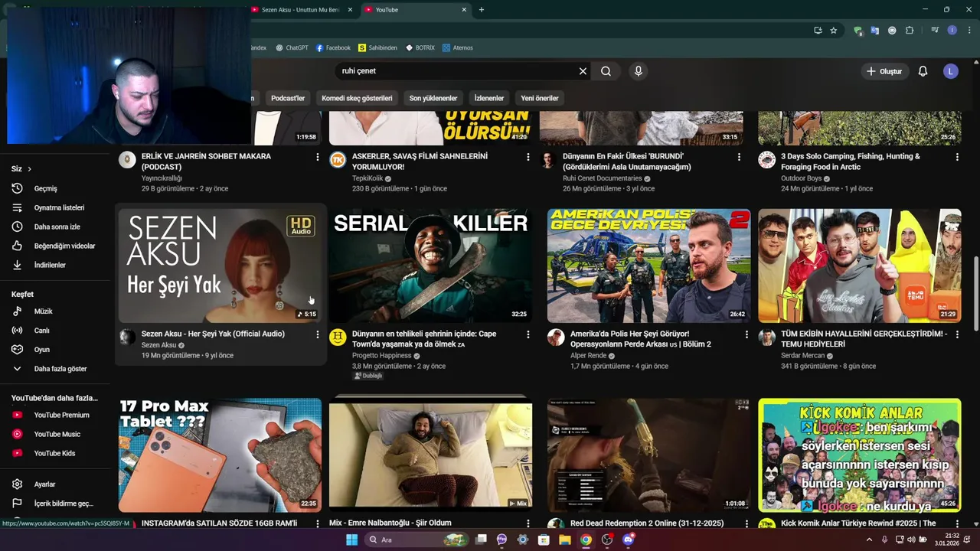The height and width of the screenshot is (551, 980).
Task: Show hidden system tray icons chevron
Action: coord(869,540)
